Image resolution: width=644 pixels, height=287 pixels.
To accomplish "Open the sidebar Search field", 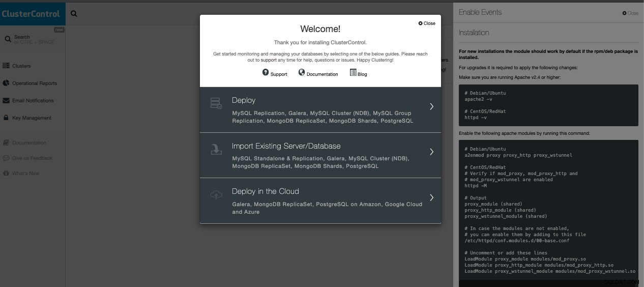I will (33, 39).
